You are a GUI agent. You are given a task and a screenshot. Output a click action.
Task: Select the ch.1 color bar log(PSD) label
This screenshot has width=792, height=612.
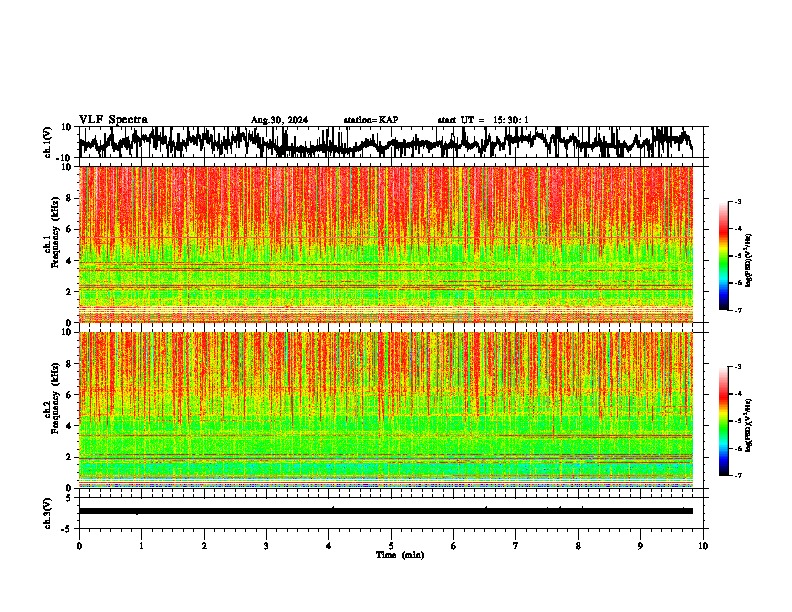tap(749, 261)
